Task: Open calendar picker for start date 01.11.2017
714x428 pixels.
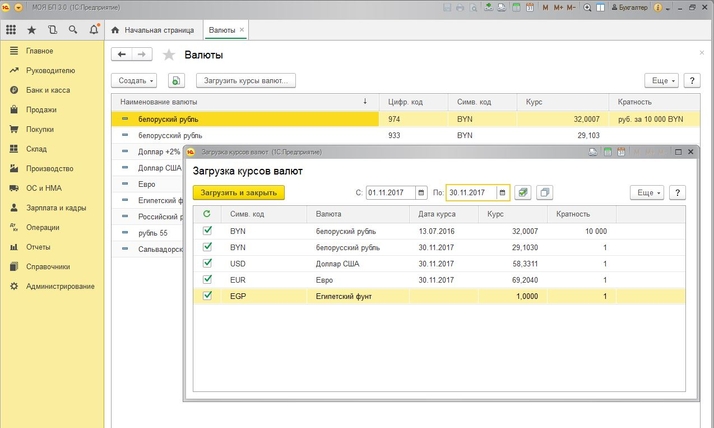Action: point(423,192)
